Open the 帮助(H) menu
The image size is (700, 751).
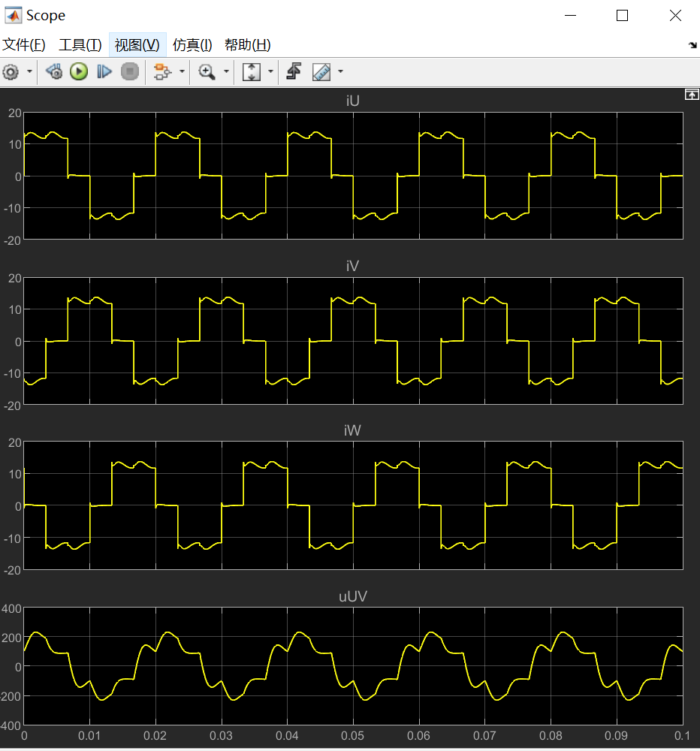(x=248, y=45)
